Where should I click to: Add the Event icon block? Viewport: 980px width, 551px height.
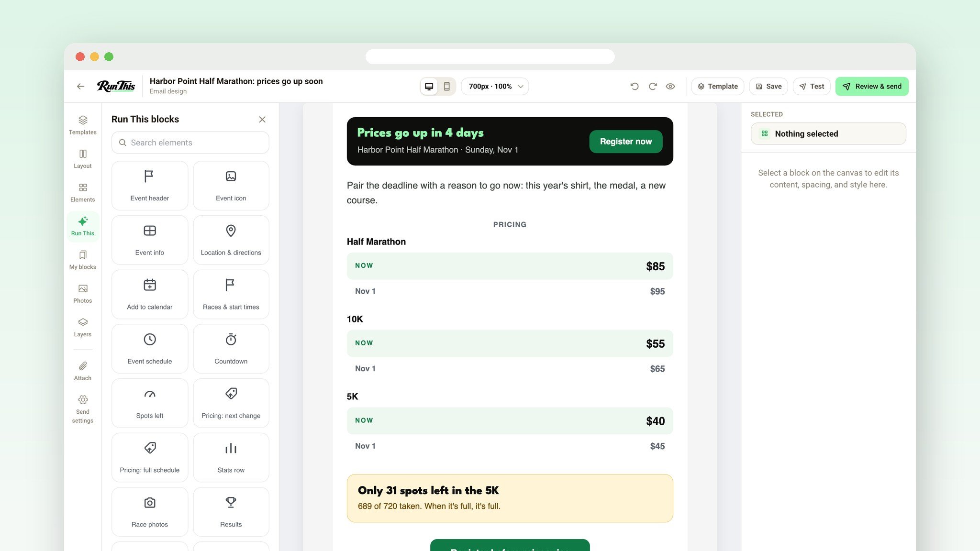point(231,186)
